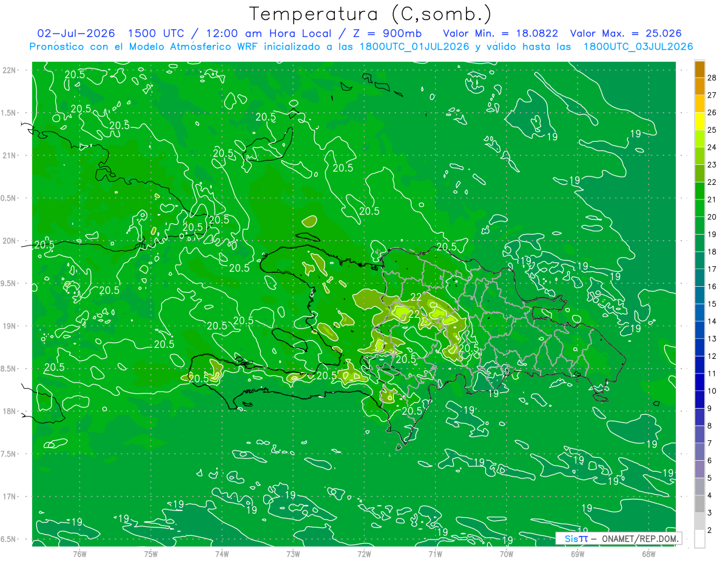Screen dimensions: 728x562
Task: Pick the dark blue swatch between 10 and 11
Action: coord(699,383)
